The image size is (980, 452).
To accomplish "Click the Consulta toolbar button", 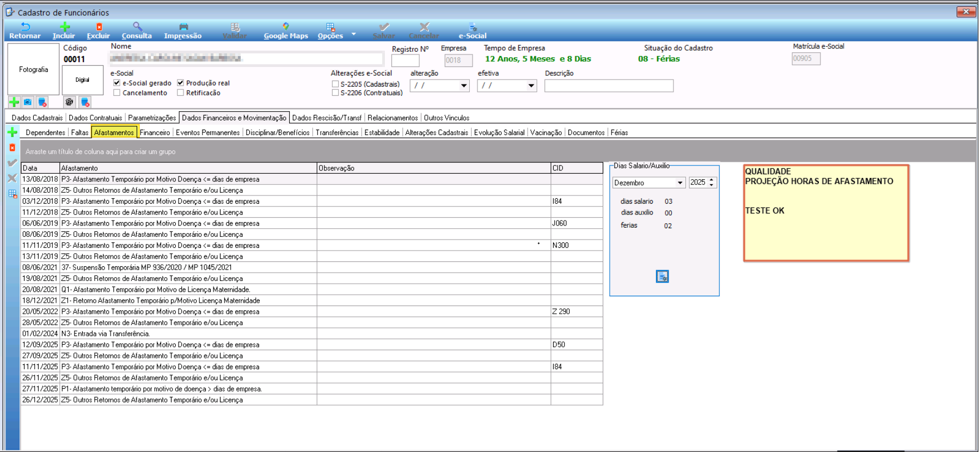I will [x=137, y=31].
